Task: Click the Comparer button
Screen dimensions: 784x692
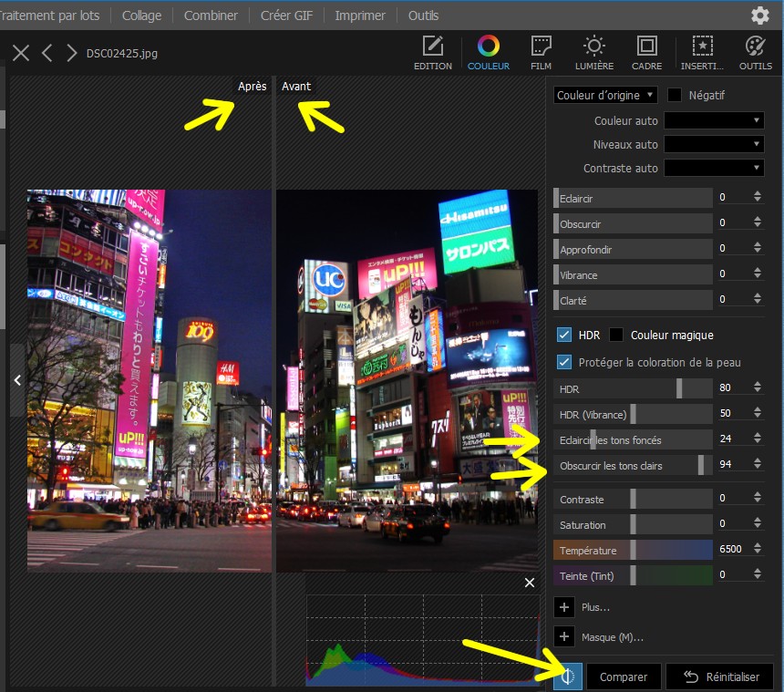Action: click(x=624, y=677)
